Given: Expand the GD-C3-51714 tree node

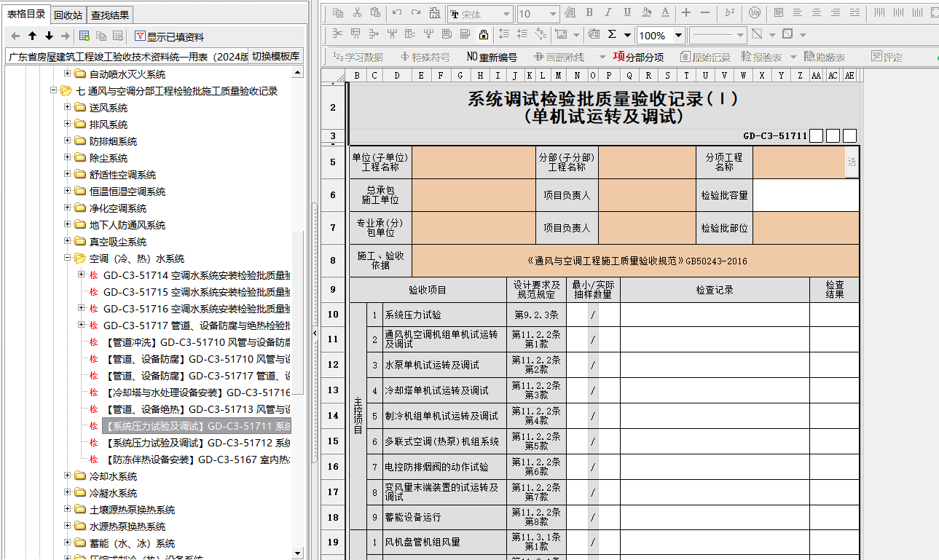Looking at the screenshot, I should coord(81,275).
